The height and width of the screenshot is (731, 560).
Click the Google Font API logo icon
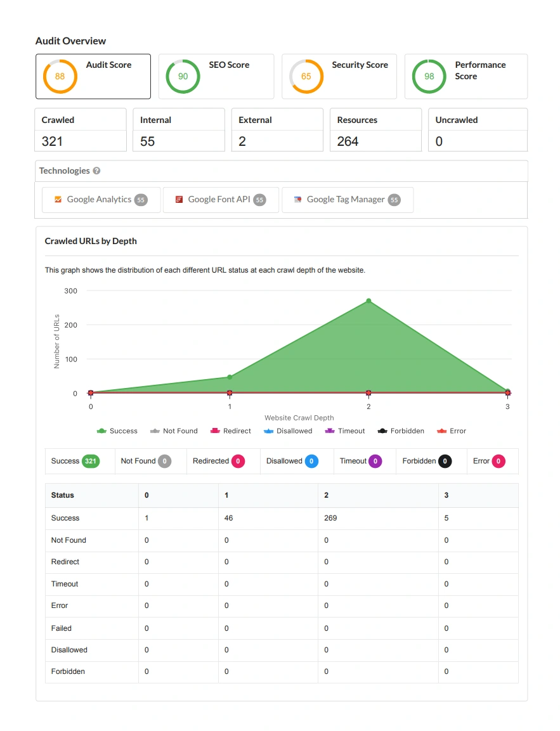[179, 199]
